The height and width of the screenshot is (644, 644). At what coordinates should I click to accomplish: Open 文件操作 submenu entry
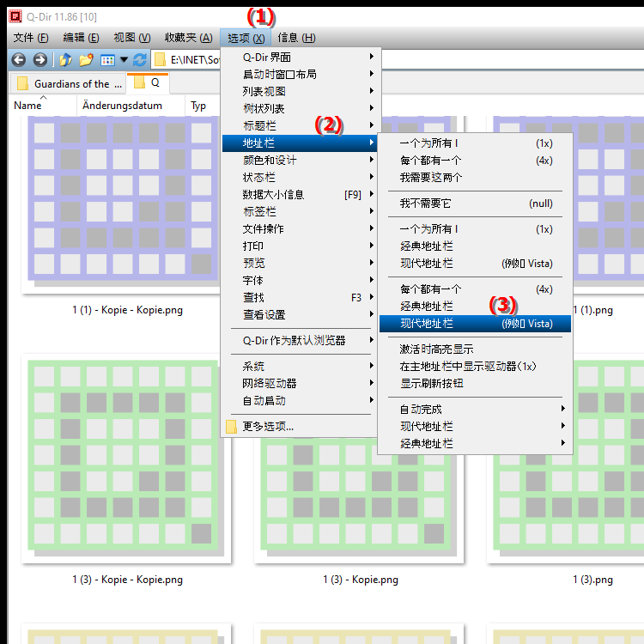coord(301,228)
